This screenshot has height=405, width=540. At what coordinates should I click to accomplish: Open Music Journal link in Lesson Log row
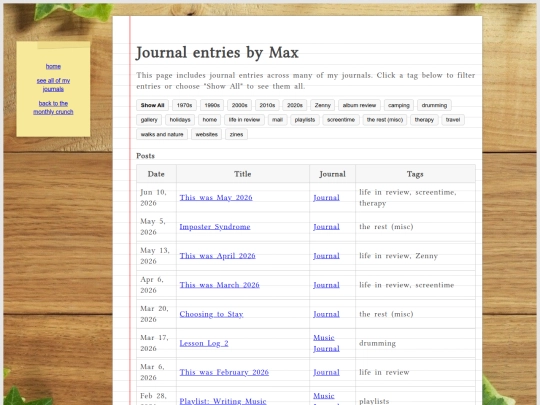326,343
